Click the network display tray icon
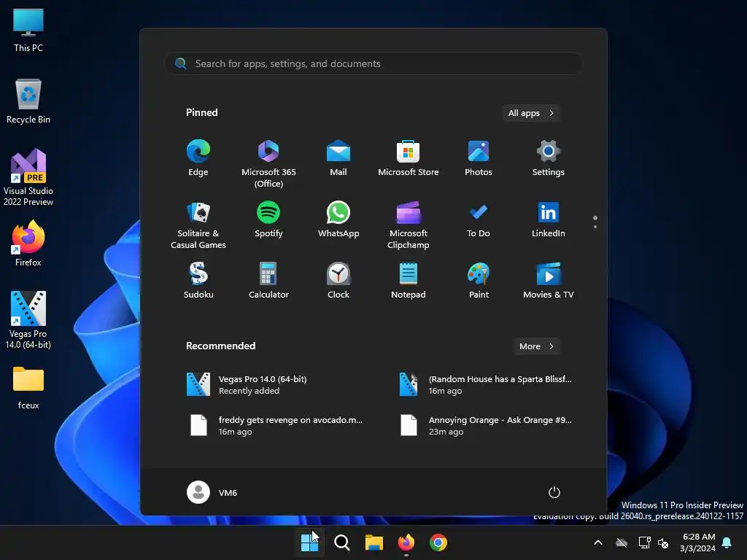 coord(644,542)
